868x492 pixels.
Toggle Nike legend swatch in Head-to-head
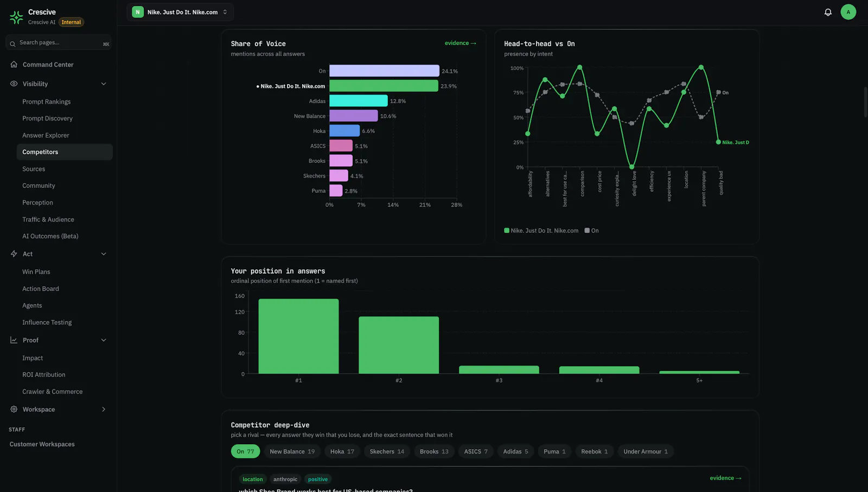[507, 231]
